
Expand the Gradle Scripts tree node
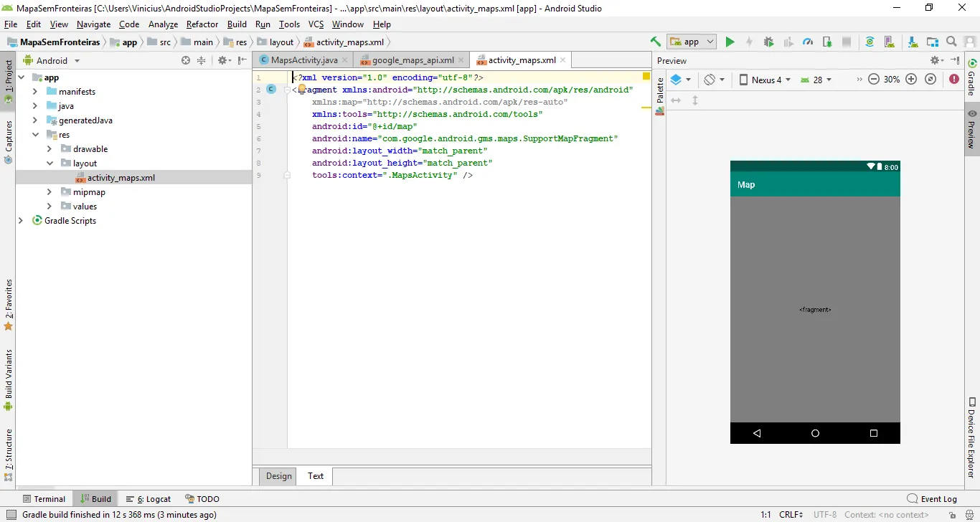pos(21,221)
